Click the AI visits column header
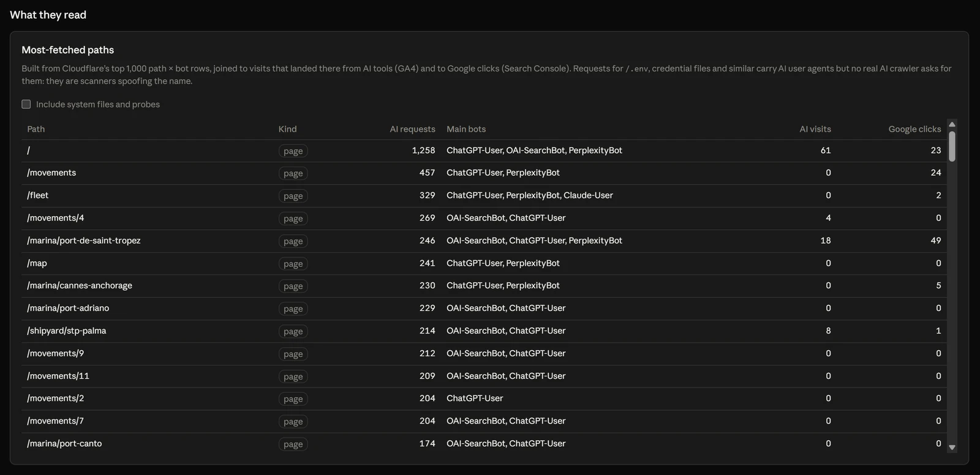The image size is (980, 475). coord(815,129)
